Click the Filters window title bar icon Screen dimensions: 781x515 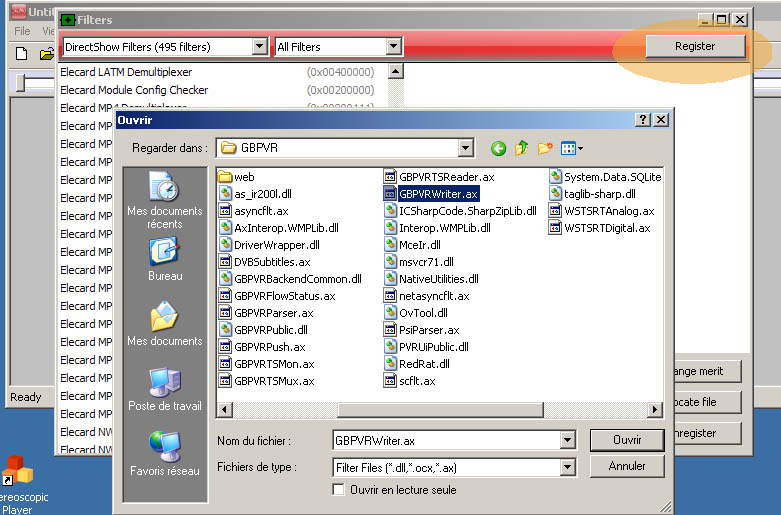coord(68,20)
